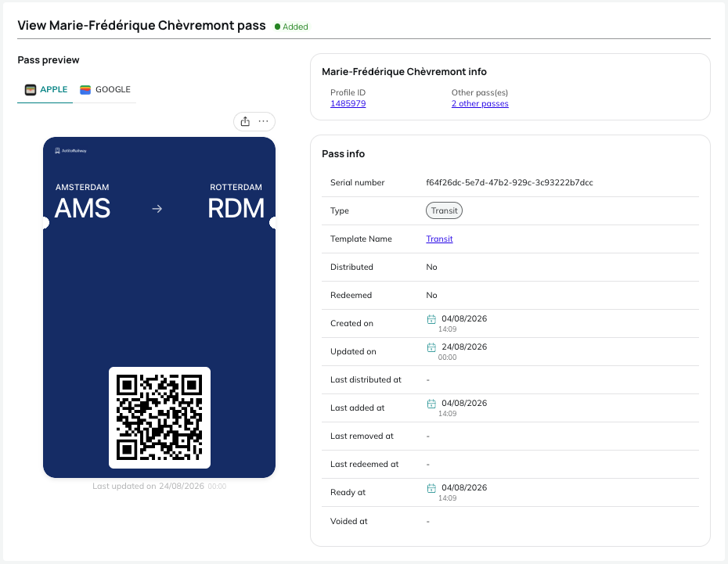Click the Template Name label
This screenshot has height=564, width=728.
tap(361, 239)
